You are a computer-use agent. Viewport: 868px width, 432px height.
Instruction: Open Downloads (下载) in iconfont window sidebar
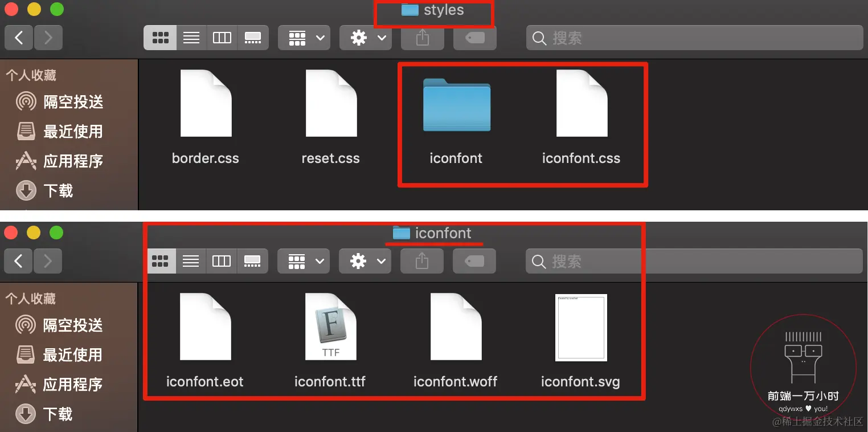(x=45, y=414)
